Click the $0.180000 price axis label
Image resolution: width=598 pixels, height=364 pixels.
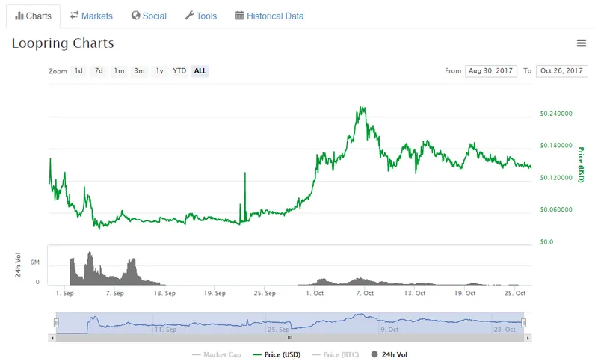pyautogui.click(x=556, y=145)
